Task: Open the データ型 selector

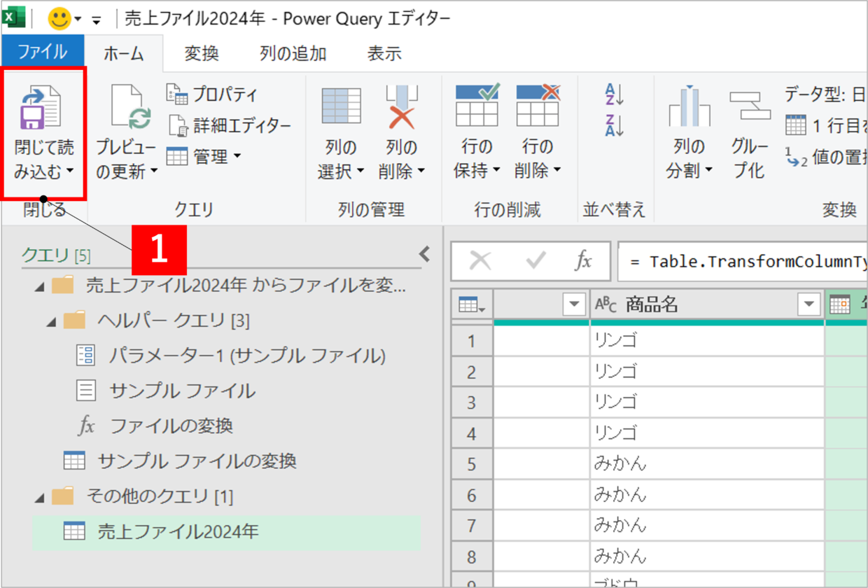Action: click(825, 94)
